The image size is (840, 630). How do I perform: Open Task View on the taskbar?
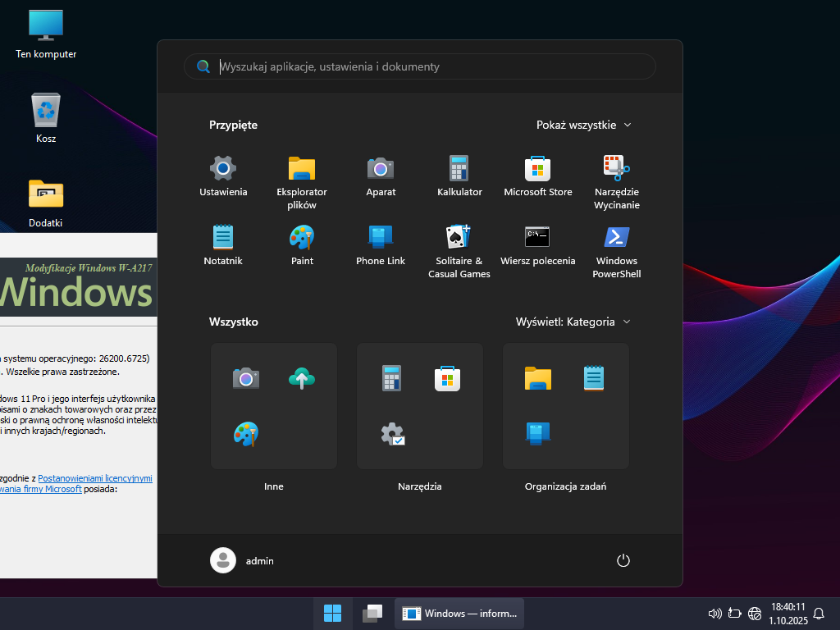coord(372,613)
